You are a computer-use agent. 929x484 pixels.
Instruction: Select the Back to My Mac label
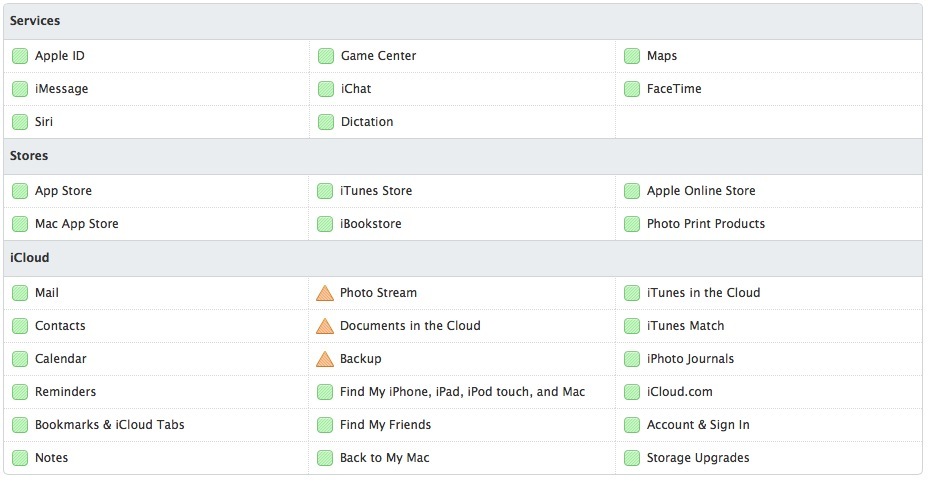coord(385,458)
